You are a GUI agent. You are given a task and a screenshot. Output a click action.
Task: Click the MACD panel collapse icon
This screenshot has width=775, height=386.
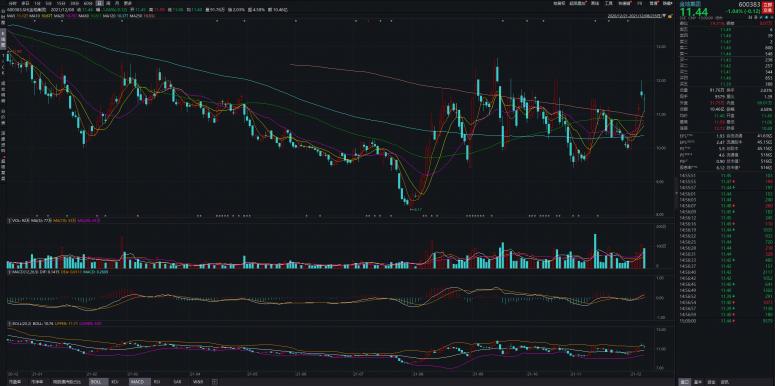point(9,272)
